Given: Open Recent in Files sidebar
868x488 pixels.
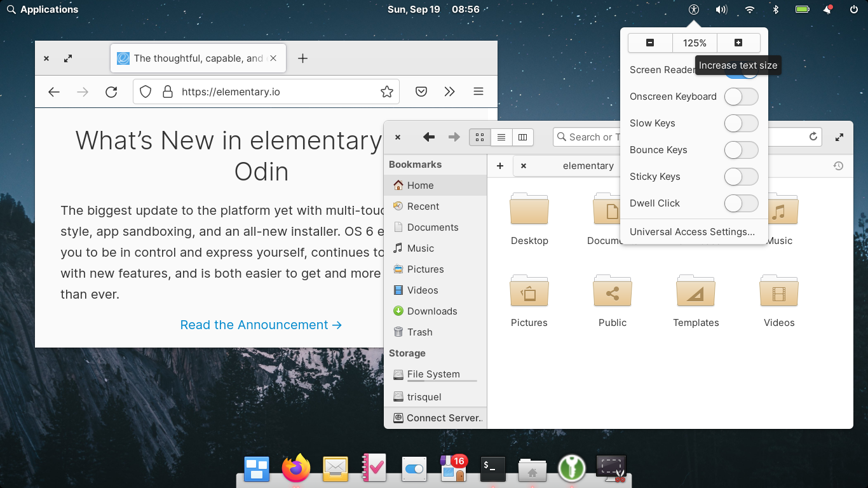Looking at the screenshot, I should [435, 207].
